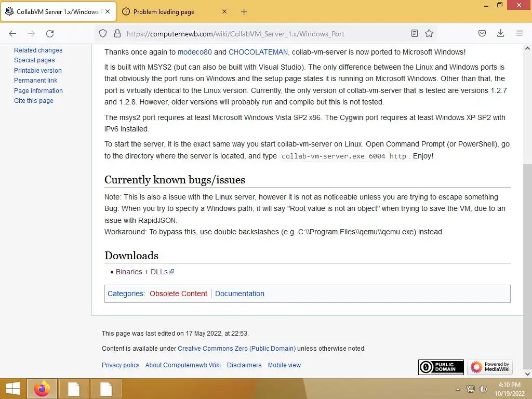Click the Public Domain badge

[x=441, y=367]
